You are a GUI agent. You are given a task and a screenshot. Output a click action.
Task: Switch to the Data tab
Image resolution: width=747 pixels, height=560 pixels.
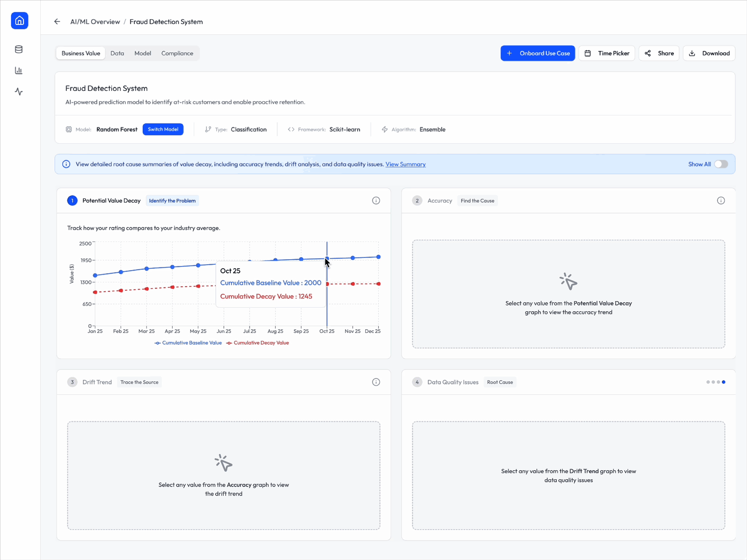(x=117, y=53)
